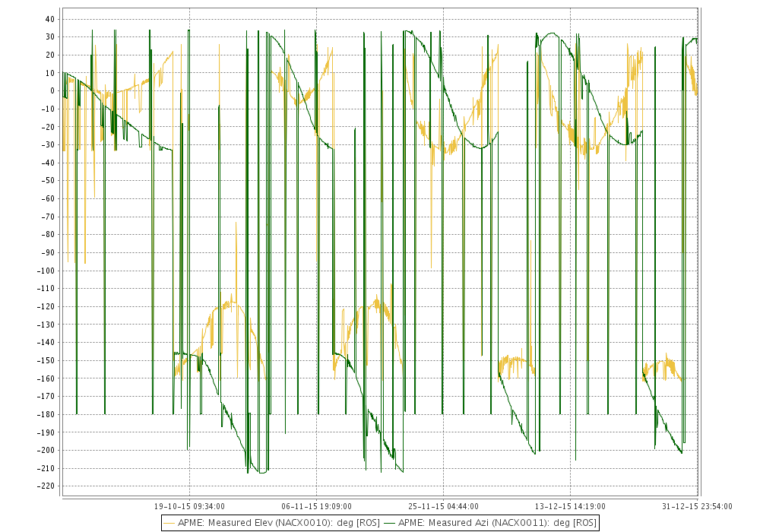
Task: Click the APME: Measured Elev legend entry
Action: (x=271, y=523)
